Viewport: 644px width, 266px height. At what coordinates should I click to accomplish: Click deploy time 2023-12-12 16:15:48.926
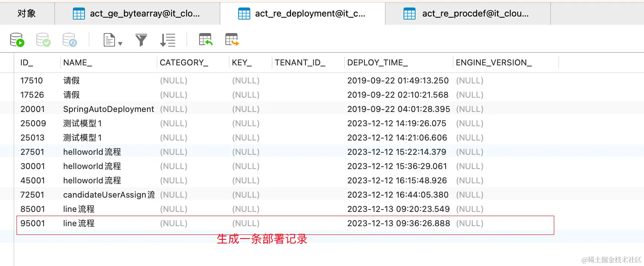(397, 181)
